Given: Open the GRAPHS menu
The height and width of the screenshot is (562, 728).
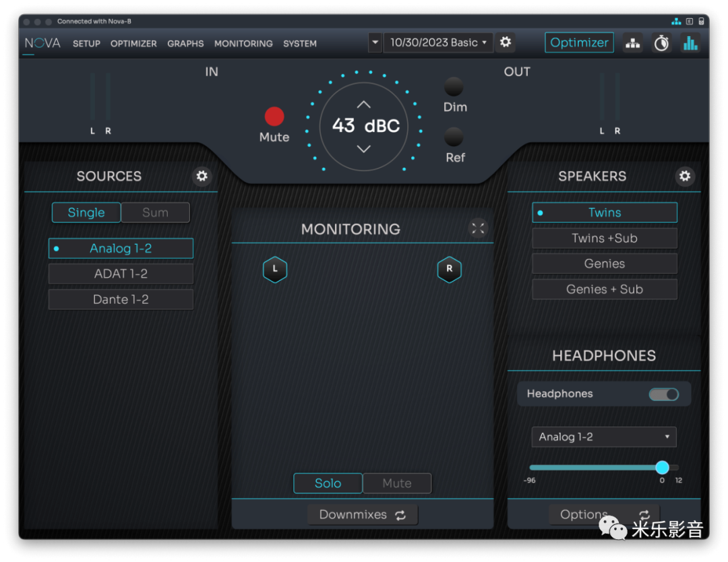Looking at the screenshot, I should pos(185,44).
